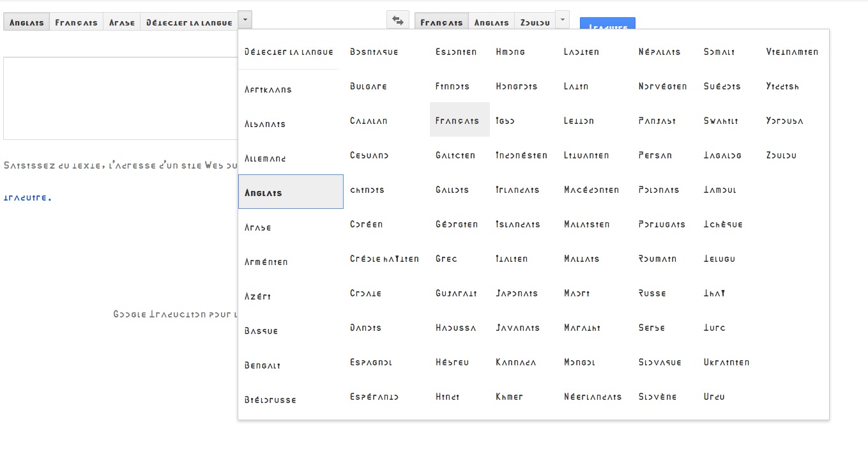The width and height of the screenshot is (868, 449).
Task: Expand the target language dropdown arrow
Action: tap(562, 20)
